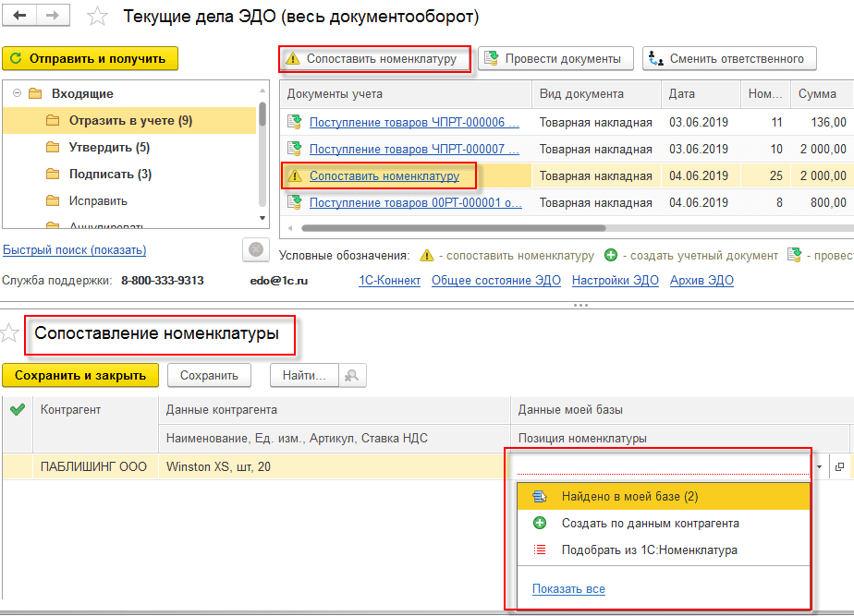Click the Позиция номенклатуры input field
The width and height of the screenshot is (854, 616).
661,467
